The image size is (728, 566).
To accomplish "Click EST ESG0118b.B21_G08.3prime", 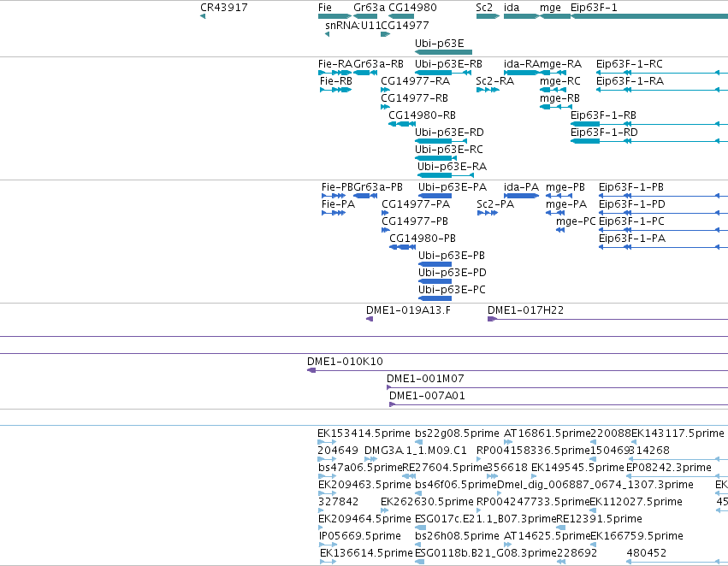I will (x=486, y=553).
